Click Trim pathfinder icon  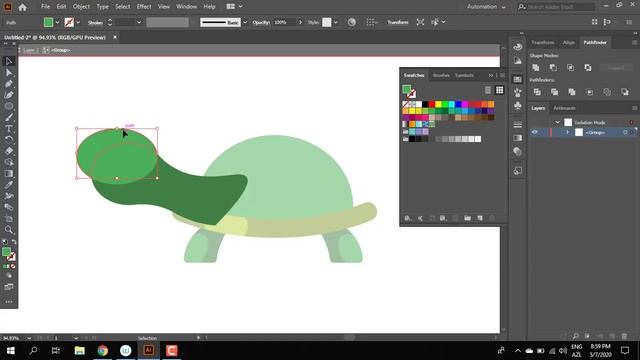point(554,92)
